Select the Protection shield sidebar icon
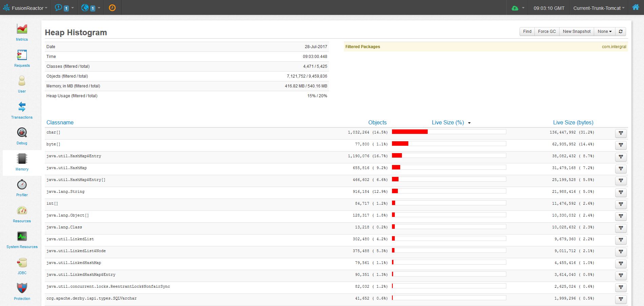Image resolution: width=644 pixels, height=306 pixels. pos(21,289)
